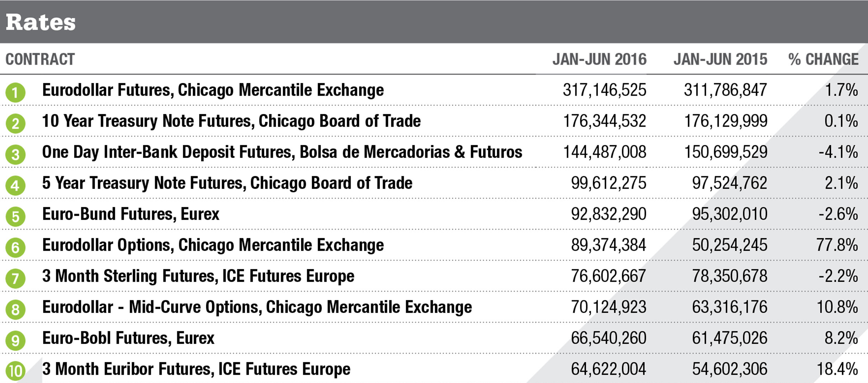Select the 317,146,525 volume figure
The width and height of the screenshot is (868, 383).
point(604,90)
